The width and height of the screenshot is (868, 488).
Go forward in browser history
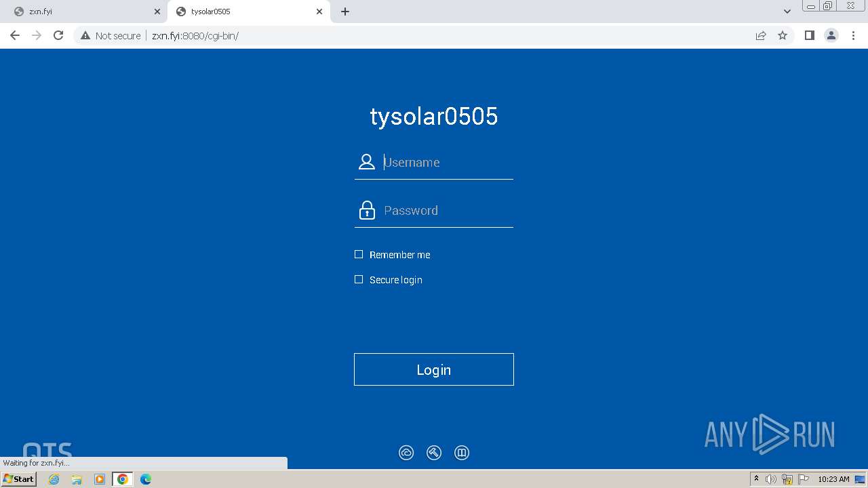[37, 35]
